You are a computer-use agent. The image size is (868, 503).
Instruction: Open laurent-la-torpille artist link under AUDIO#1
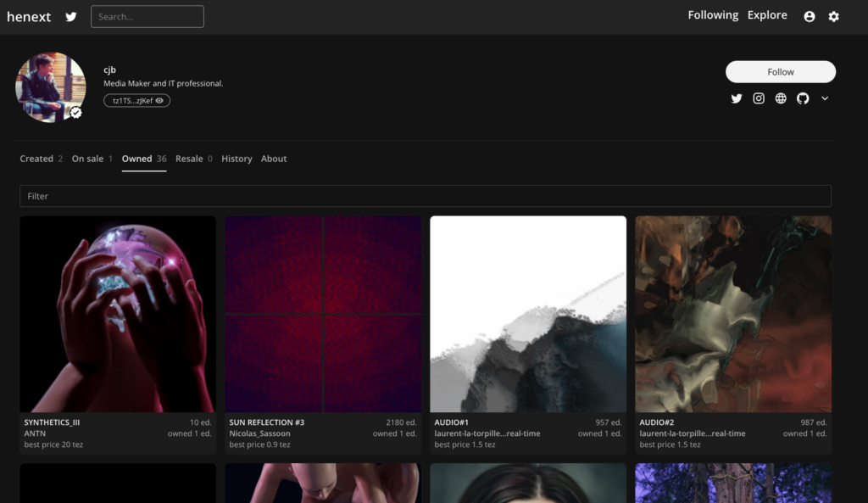point(487,433)
